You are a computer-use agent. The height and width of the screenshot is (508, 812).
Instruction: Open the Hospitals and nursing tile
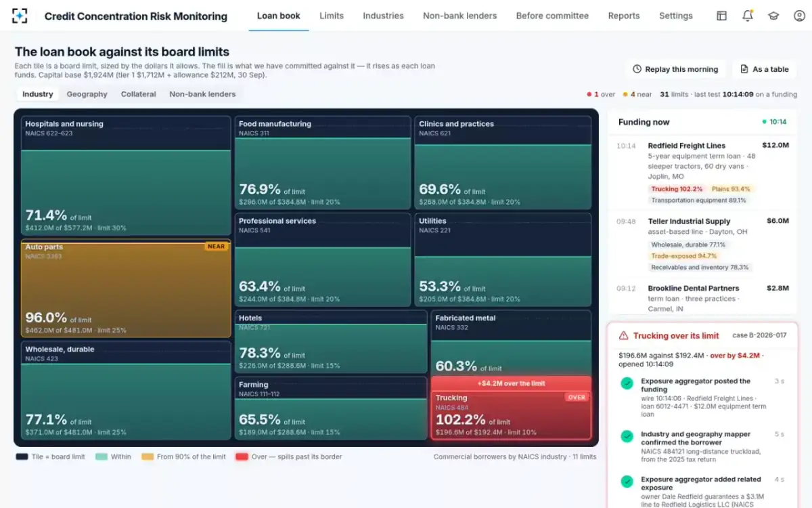click(126, 176)
